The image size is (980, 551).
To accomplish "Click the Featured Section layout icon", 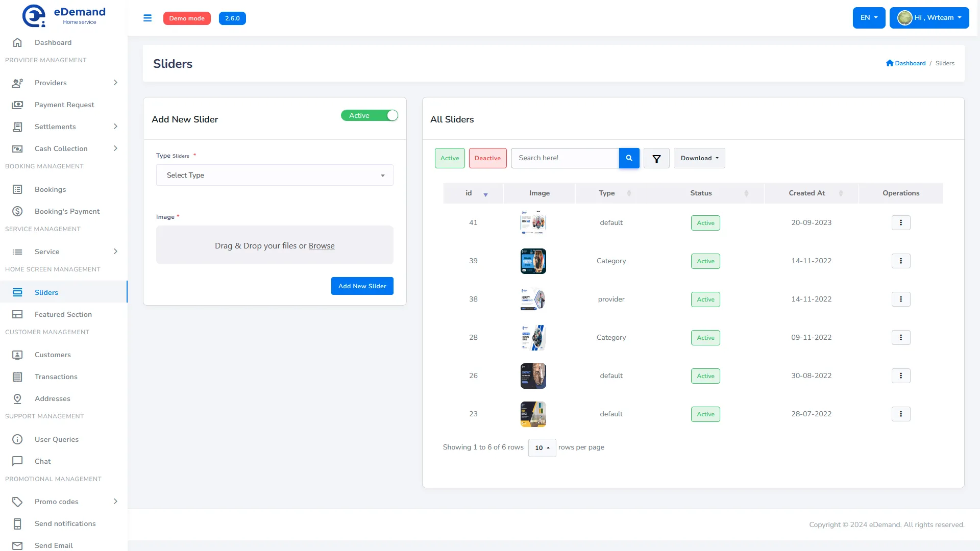I will point(17,314).
